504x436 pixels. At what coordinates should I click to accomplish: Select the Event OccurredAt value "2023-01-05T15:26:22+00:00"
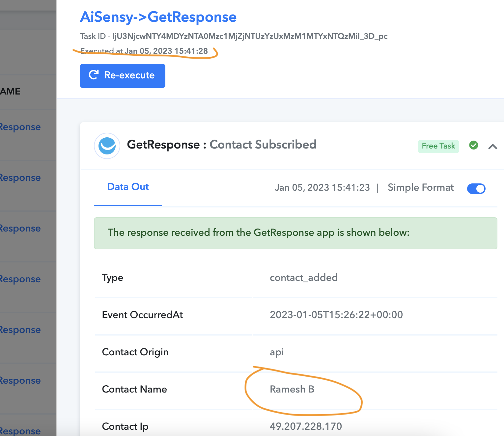pos(336,315)
